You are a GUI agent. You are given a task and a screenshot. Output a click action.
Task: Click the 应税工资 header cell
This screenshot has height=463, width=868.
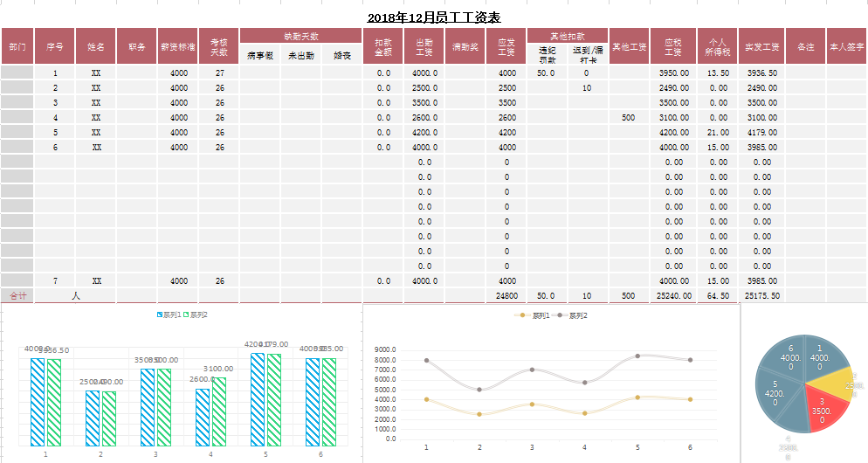[673, 46]
